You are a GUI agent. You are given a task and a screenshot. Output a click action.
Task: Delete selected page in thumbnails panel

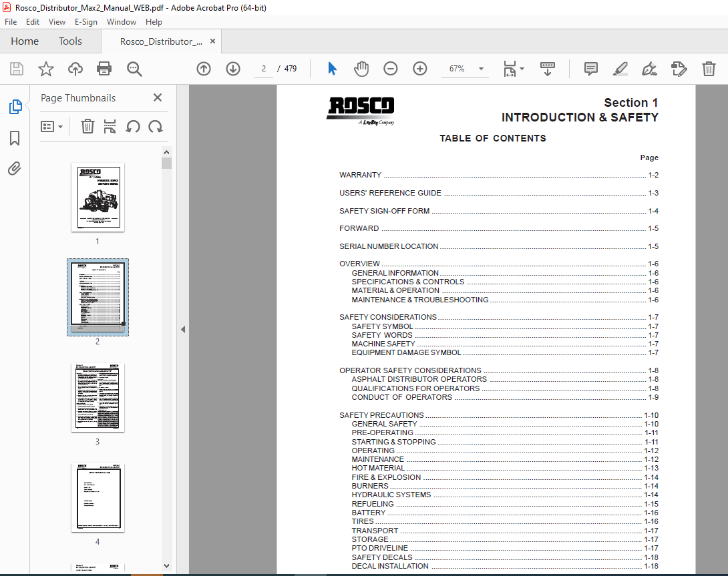click(x=87, y=126)
